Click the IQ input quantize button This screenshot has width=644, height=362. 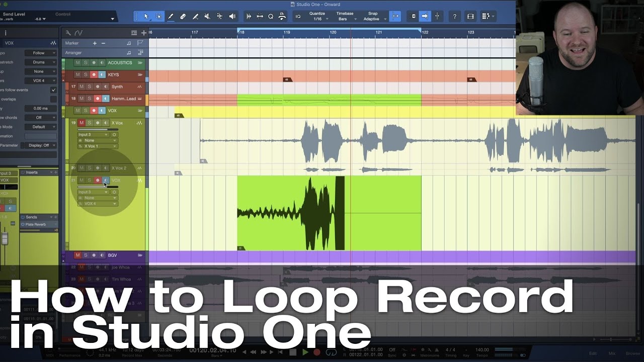click(298, 16)
